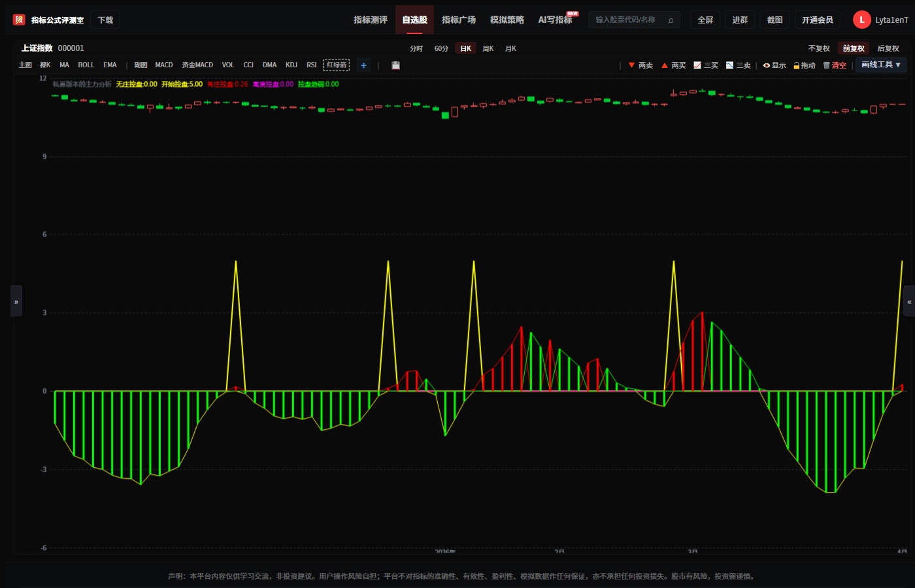The height and width of the screenshot is (588, 915).
Task: Open the 指标测评 nav tab
Action: (371, 20)
